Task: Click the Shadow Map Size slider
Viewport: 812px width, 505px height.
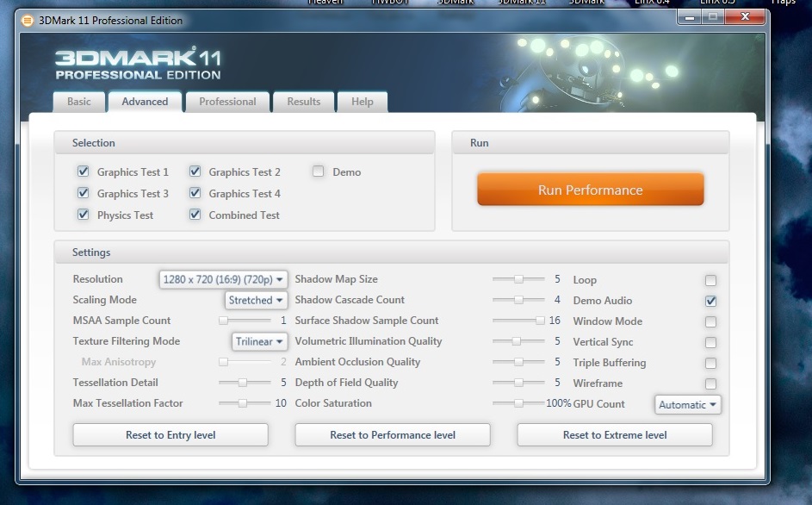Action: click(x=518, y=279)
